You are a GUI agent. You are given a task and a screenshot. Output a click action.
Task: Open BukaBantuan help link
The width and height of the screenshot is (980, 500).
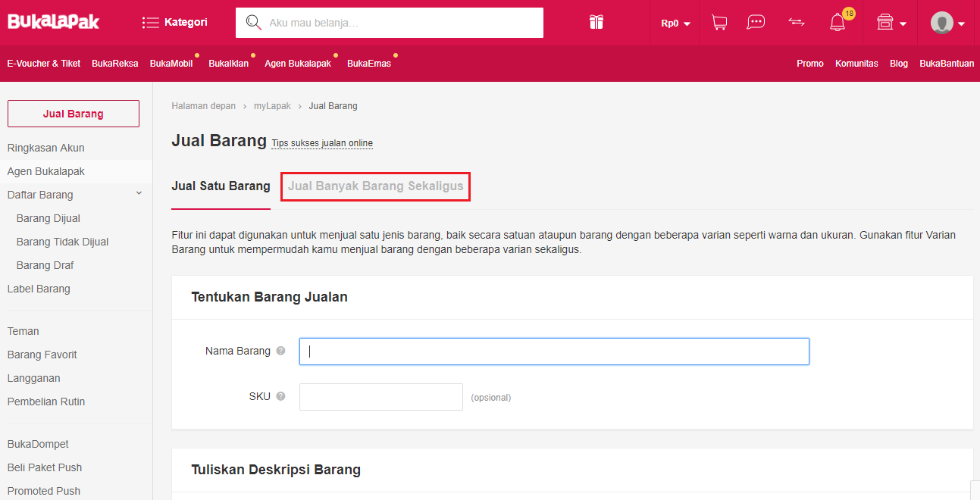[947, 64]
